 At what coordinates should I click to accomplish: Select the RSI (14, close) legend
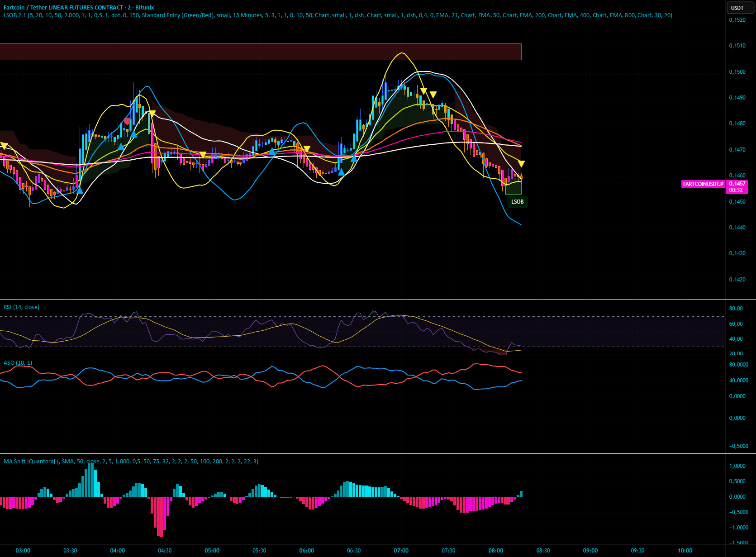pyautogui.click(x=21, y=307)
